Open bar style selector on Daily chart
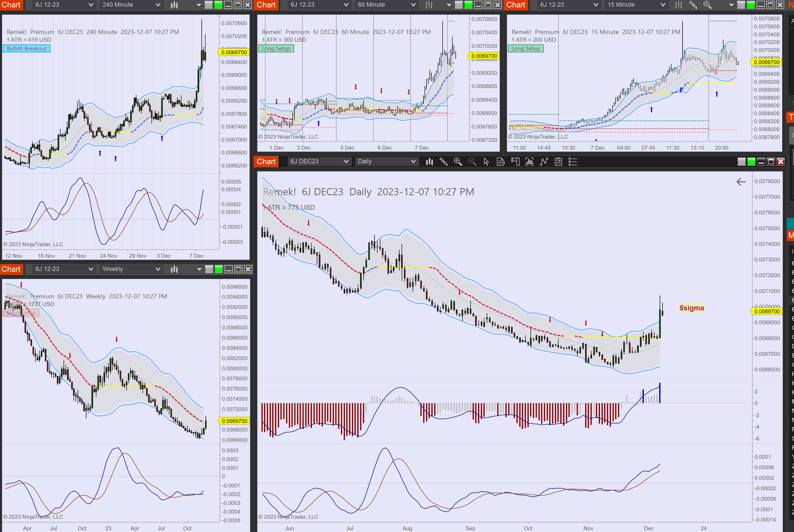The image size is (794, 532). (x=429, y=162)
